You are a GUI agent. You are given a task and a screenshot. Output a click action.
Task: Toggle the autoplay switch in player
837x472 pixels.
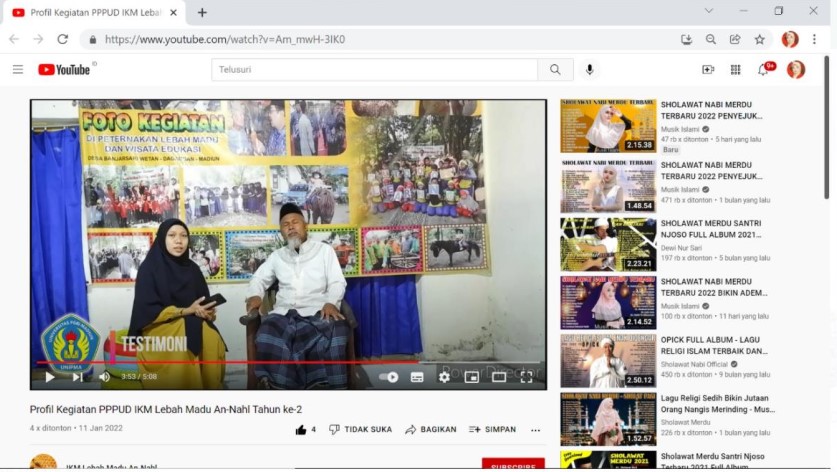(389, 377)
